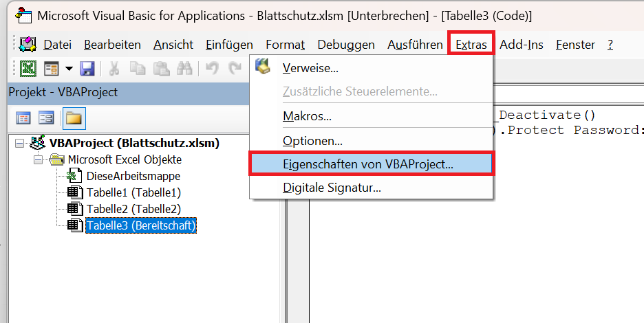Collapse the VBAProject (Blattschutz.xlsm) node
644x323 pixels.
[19, 143]
